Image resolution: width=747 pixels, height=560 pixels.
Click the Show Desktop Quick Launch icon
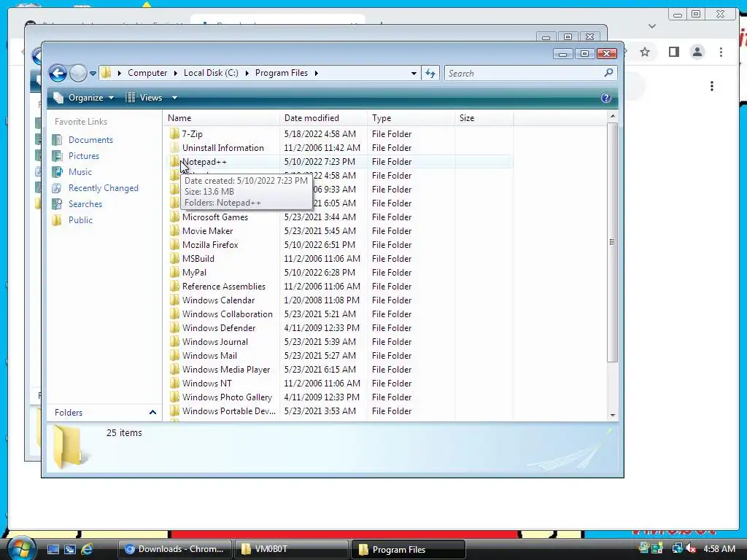pos(53,549)
